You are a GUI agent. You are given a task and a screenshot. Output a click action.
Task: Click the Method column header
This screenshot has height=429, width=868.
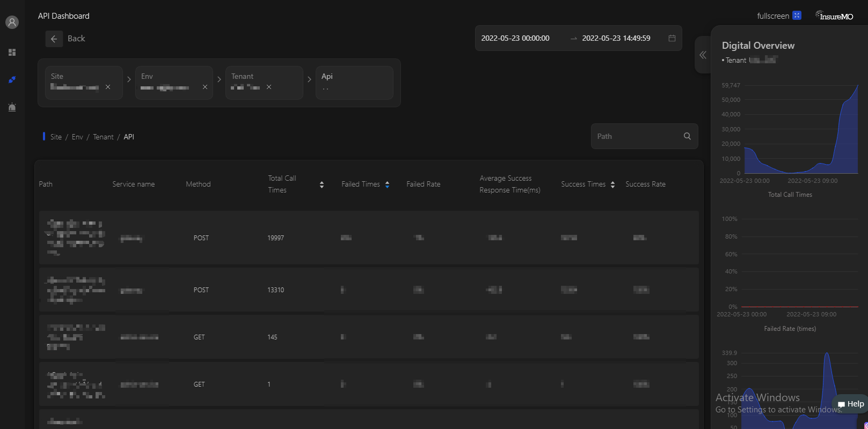198,184
